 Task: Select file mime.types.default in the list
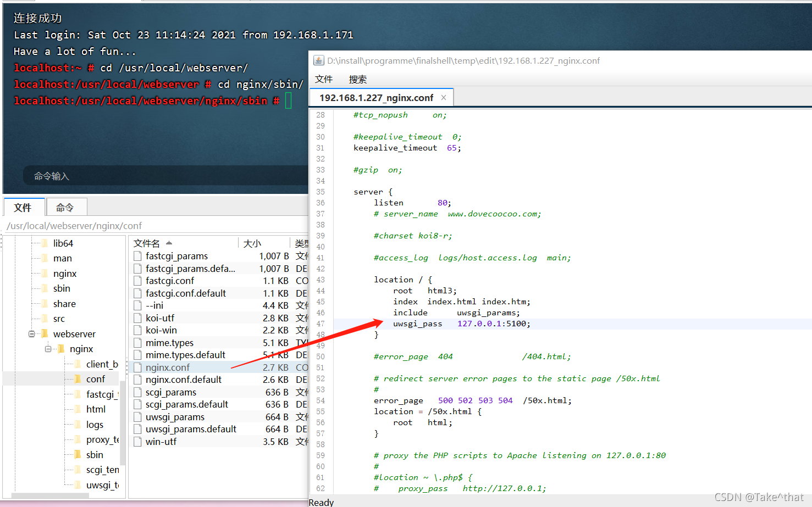pyautogui.click(x=185, y=355)
